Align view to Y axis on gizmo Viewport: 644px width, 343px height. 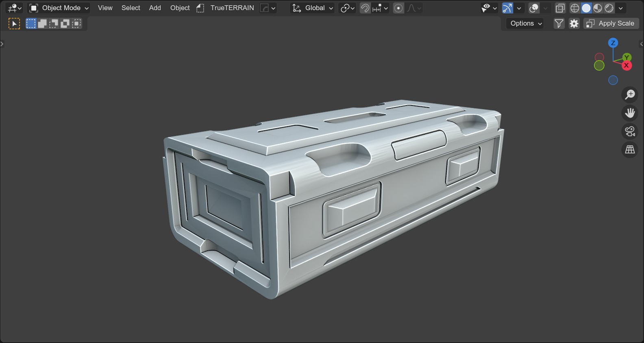pos(627,57)
